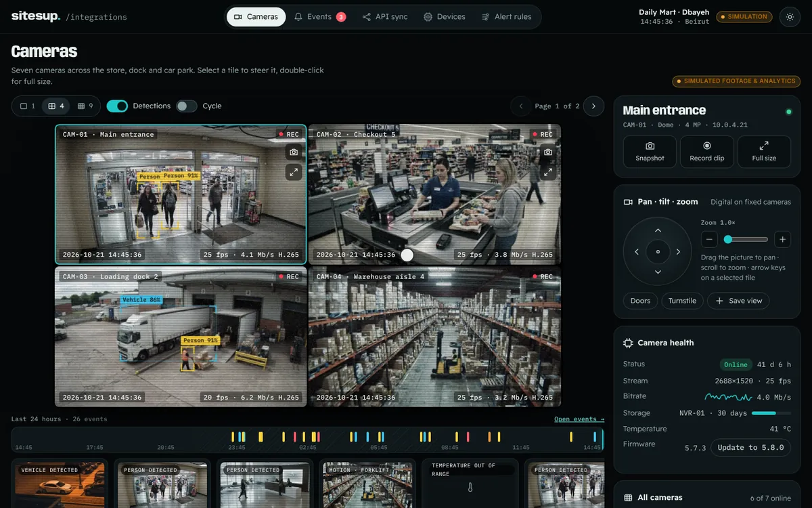Open Full size view from the side panel

click(764, 152)
